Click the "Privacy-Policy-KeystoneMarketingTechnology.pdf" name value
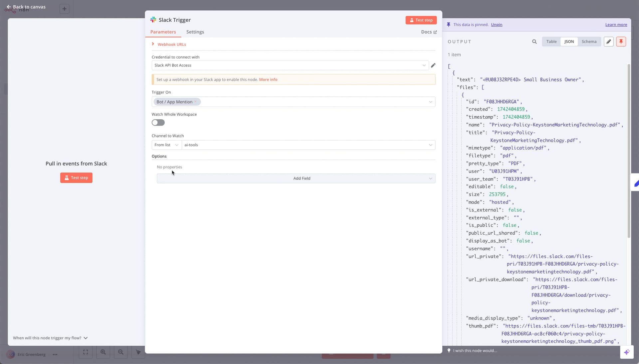 click(x=555, y=125)
